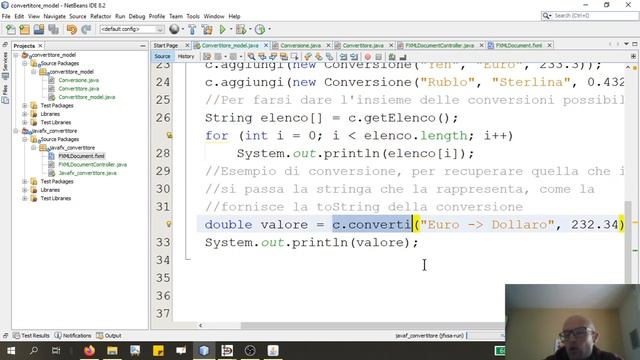This screenshot has height=360, width=640.
Task: Open the Test Results panel button
Action: click(x=31, y=336)
